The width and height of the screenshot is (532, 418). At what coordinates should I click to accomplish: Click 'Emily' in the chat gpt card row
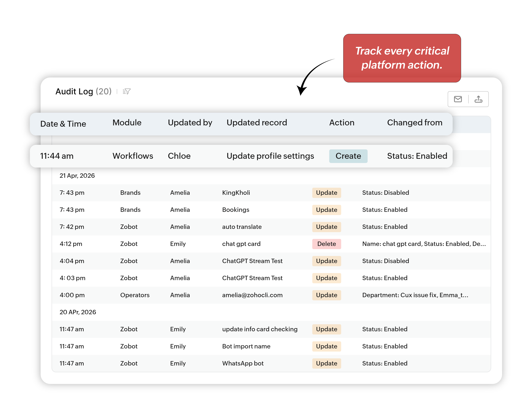[x=178, y=244]
